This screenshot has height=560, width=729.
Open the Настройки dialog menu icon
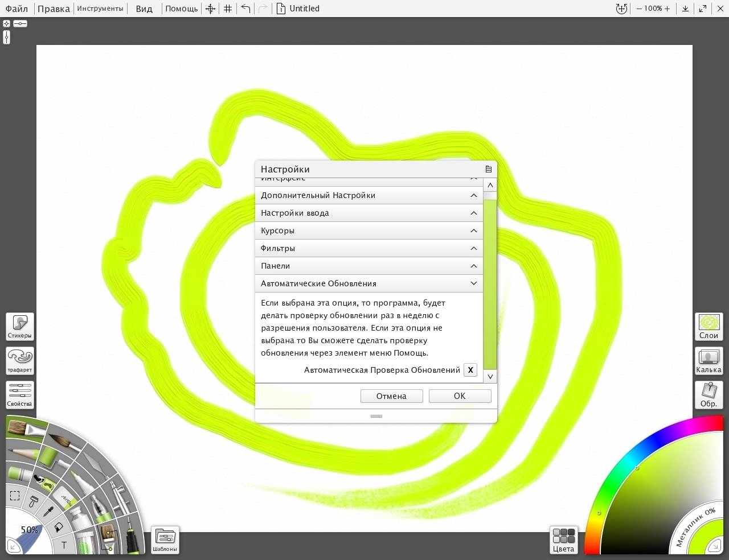[488, 169]
